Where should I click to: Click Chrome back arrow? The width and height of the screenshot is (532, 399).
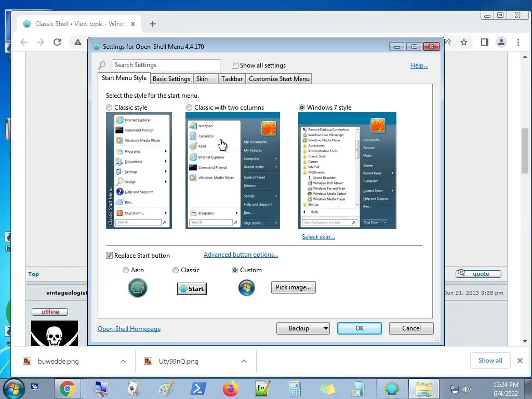point(24,42)
